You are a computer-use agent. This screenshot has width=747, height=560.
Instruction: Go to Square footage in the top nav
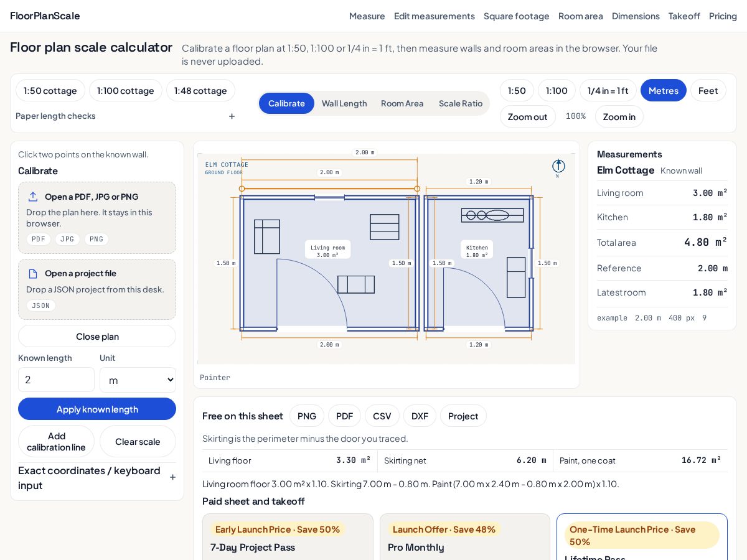click(517, 16)
